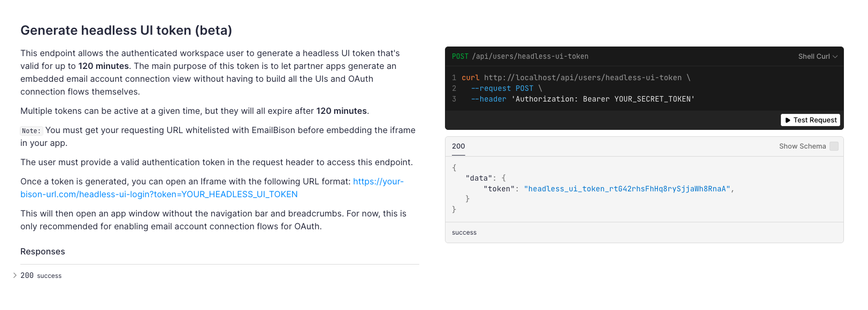Click the Test Request button

pos(810,120)
